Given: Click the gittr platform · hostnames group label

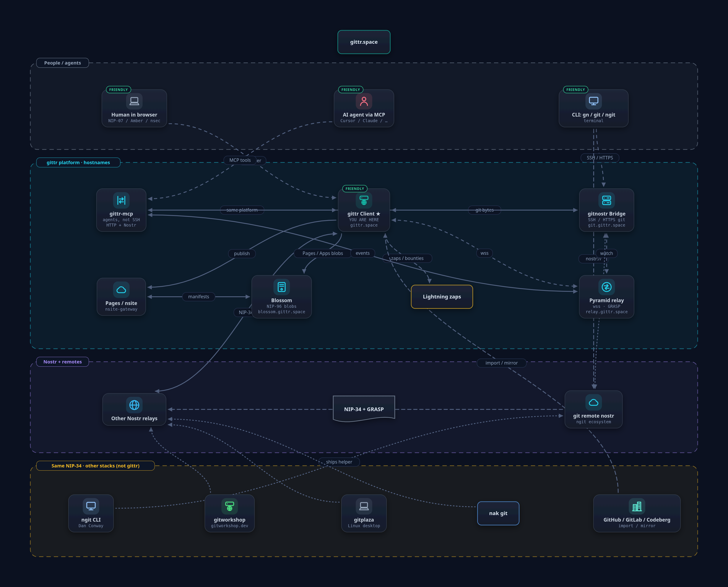Looking at the screenshot, I should [78, 162].
